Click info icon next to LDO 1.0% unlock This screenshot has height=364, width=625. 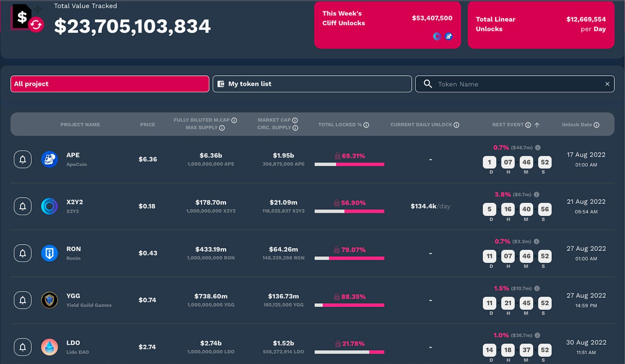pyautogui.click(x=537, y=335)
